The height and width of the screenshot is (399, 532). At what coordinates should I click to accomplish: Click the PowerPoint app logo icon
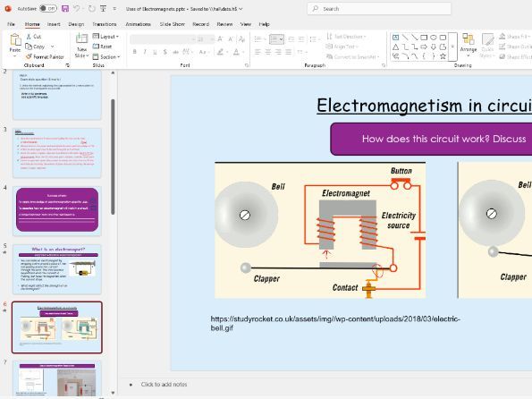pos(8,8)
